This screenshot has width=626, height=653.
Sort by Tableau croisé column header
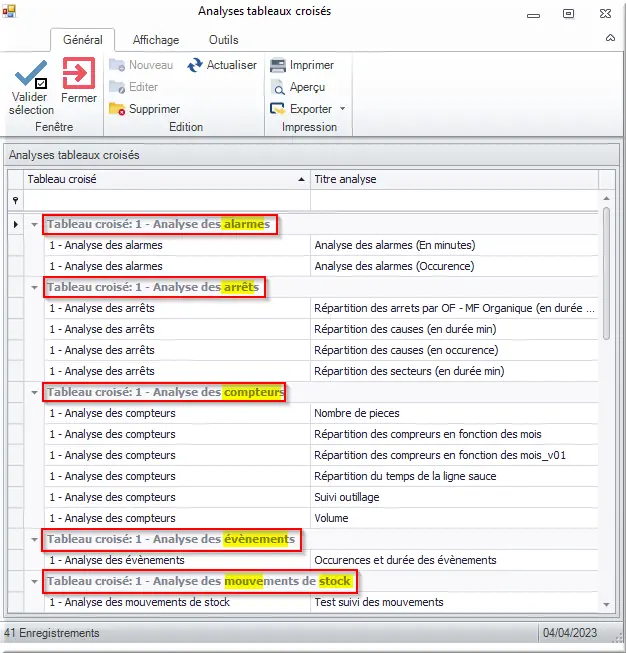(x=167, y=179)
